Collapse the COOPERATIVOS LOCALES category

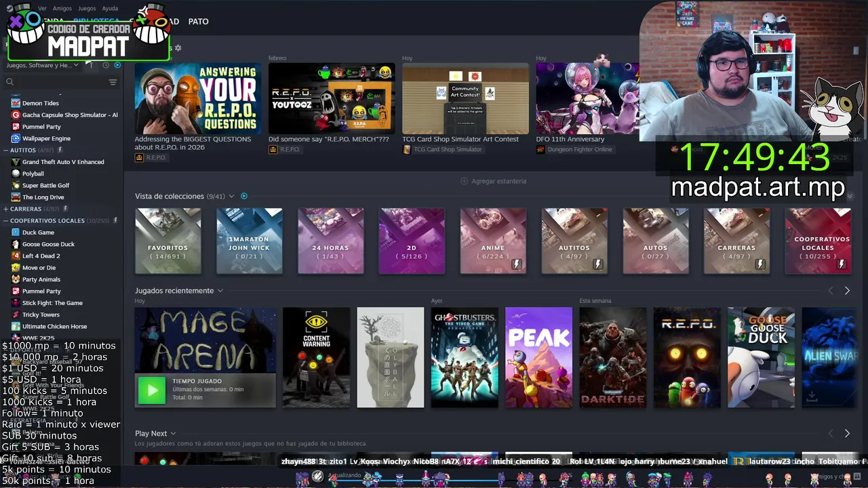coord(5,221)
